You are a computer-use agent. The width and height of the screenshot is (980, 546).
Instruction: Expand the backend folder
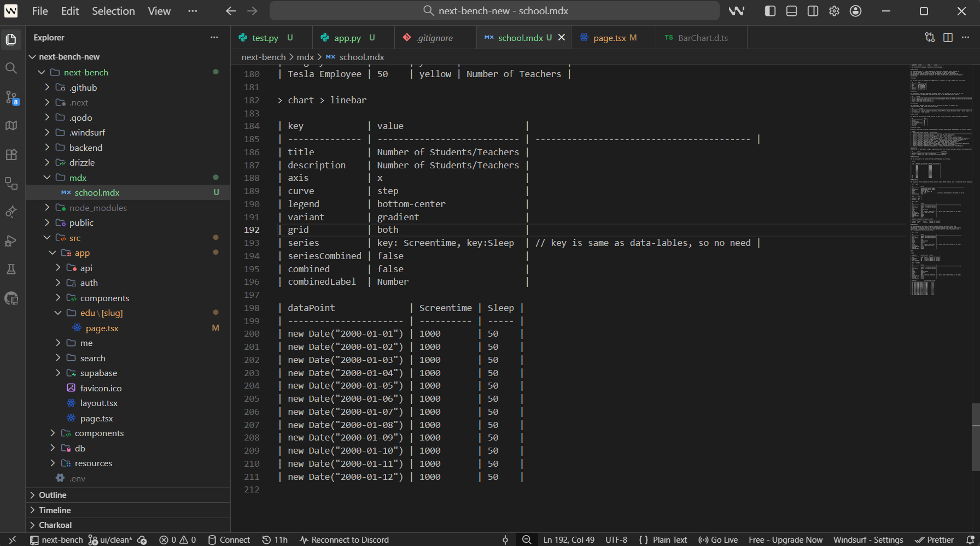[85, 148]
